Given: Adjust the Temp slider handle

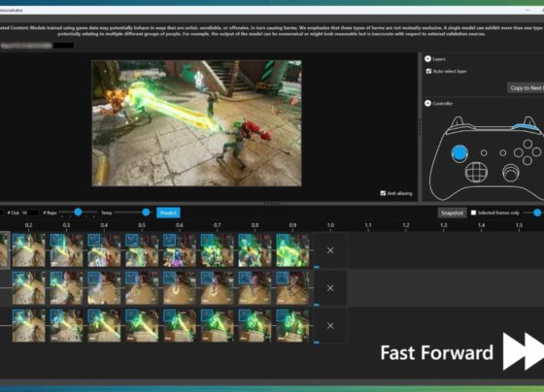Looking at the screenshot, I should point(146,212).
